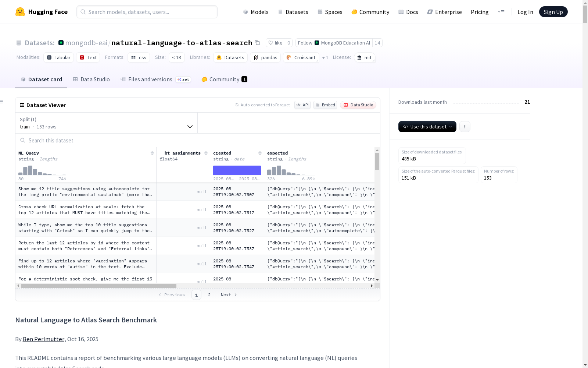
Task: Sort the NL_Query column
Action: pos(152,153)
